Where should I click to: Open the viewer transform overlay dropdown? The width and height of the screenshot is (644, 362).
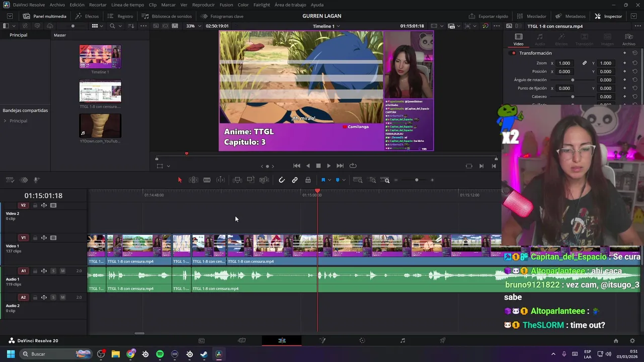pos(168,166)
